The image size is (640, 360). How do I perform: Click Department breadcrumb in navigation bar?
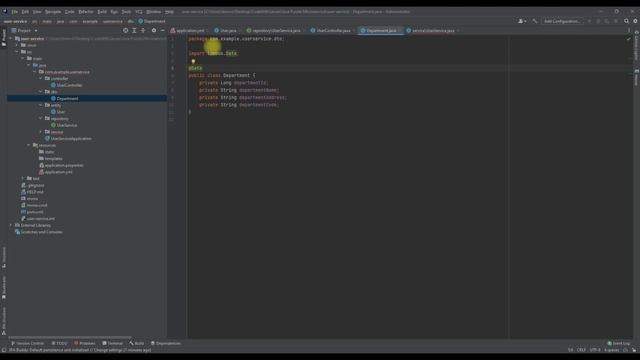(152, 21)
